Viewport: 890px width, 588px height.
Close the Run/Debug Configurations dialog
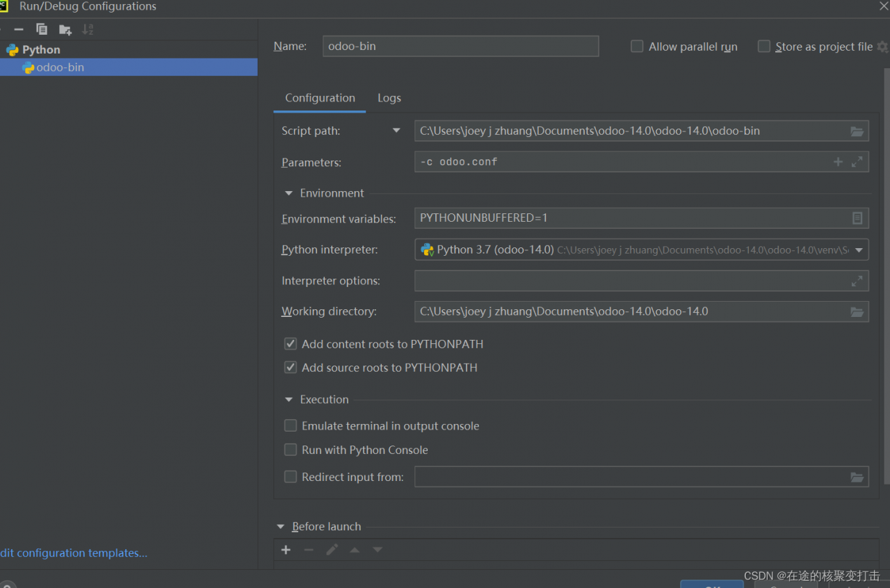coord(883,6)
